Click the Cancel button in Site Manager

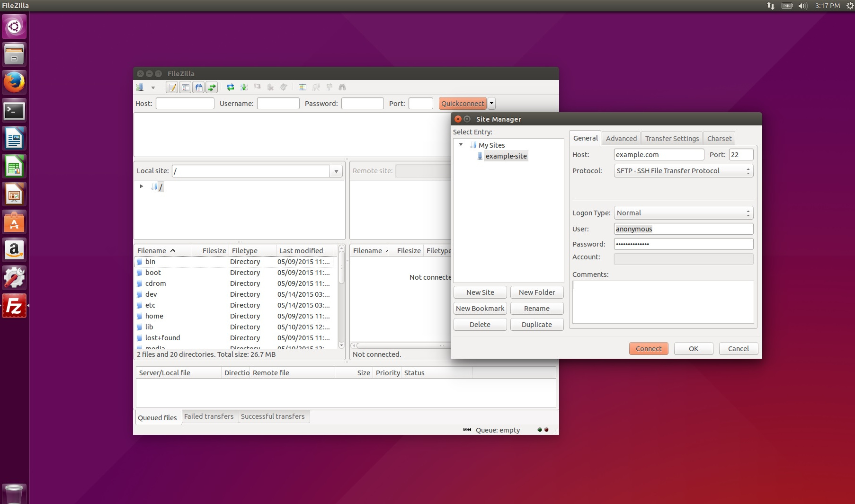tap(739, 349)
